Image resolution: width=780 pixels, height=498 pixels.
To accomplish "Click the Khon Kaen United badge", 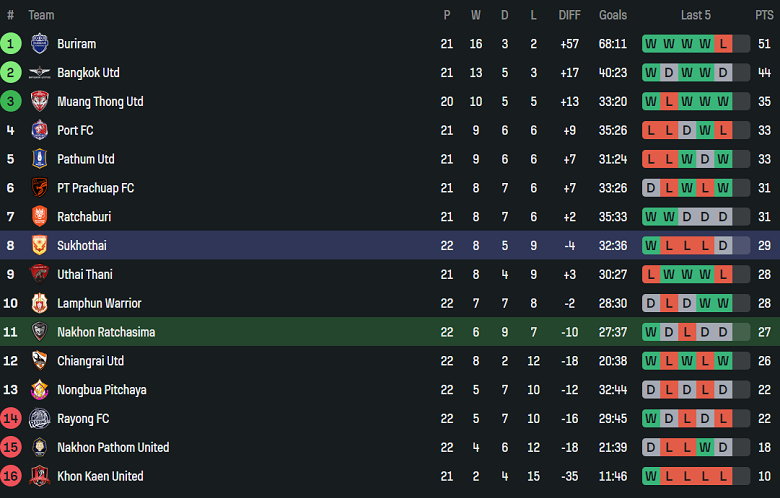I will point(39,476).
